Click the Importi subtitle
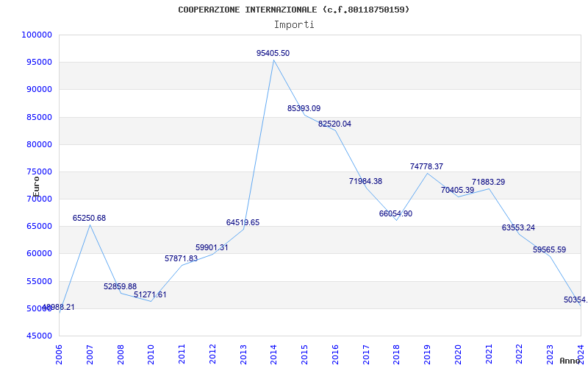This screenshot has width=588, height=368. click(x=294, y=24)
